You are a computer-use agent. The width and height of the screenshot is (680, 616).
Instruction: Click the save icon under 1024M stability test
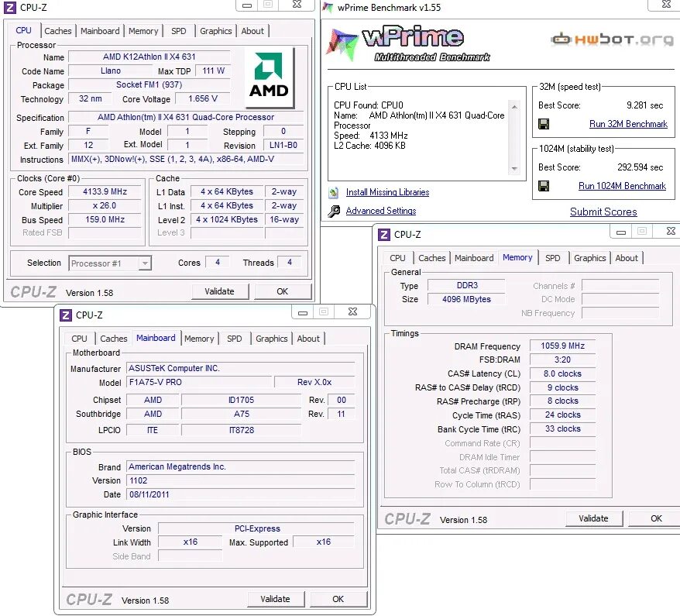[544, 186]
